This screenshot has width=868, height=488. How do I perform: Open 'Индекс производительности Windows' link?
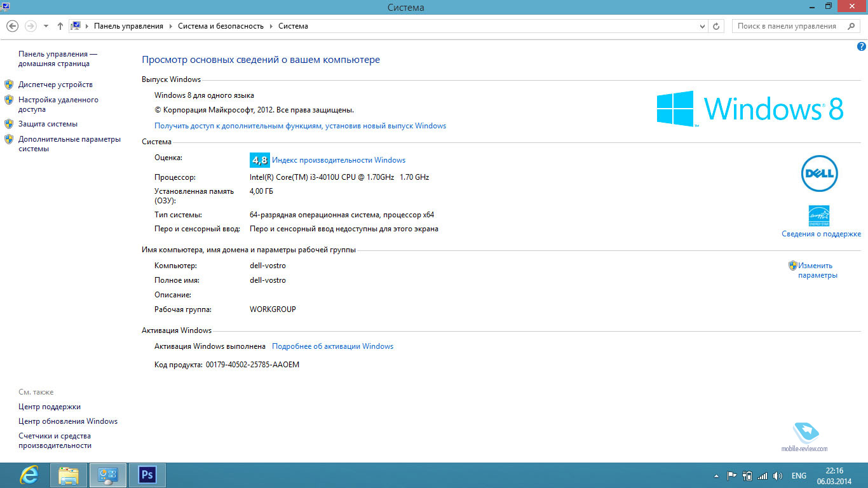(x=339, y=160)
